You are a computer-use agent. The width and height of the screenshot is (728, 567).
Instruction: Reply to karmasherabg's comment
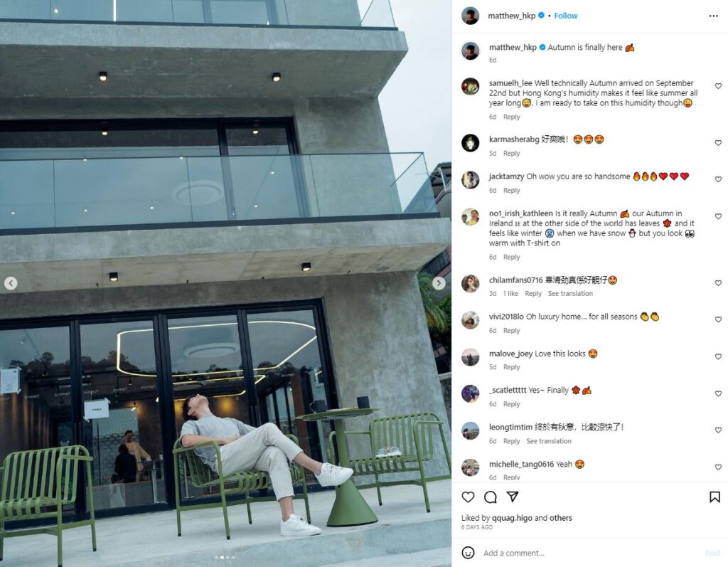click(511, 154)
